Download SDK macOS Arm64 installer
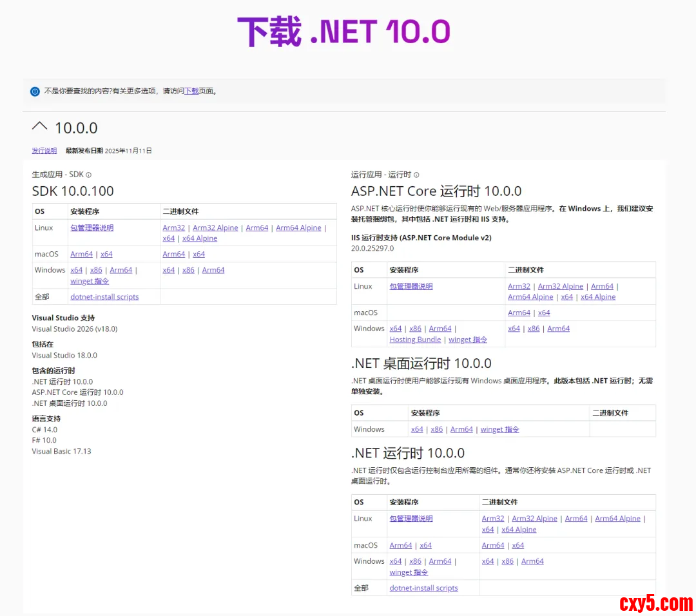 [81, 255]
